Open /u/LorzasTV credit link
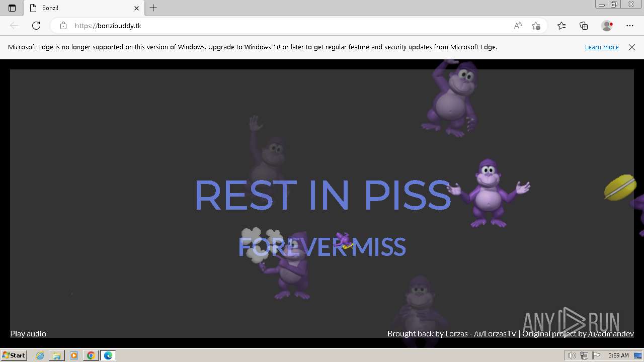The image size is (644, 362). click(x=495, y=334)
